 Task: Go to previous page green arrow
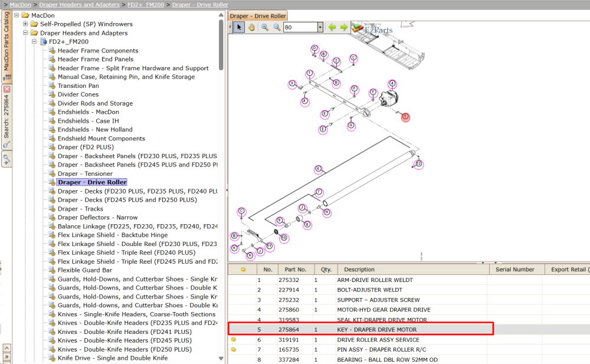332,27
